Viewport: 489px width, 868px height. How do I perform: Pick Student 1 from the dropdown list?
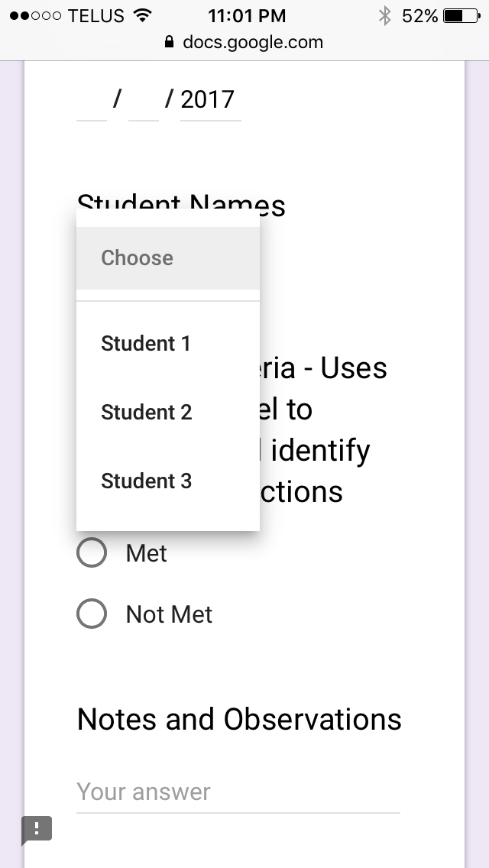pyautogui.click(x=146, y=344)
